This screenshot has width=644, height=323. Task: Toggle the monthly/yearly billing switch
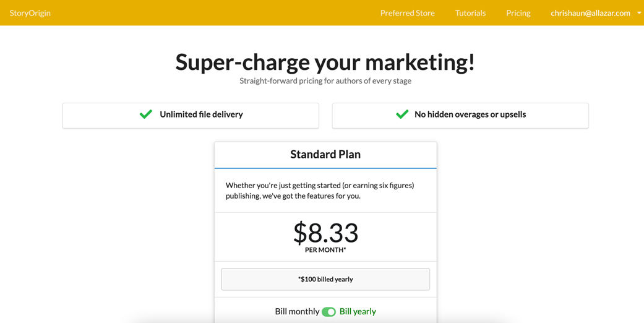tap(328, 312)
